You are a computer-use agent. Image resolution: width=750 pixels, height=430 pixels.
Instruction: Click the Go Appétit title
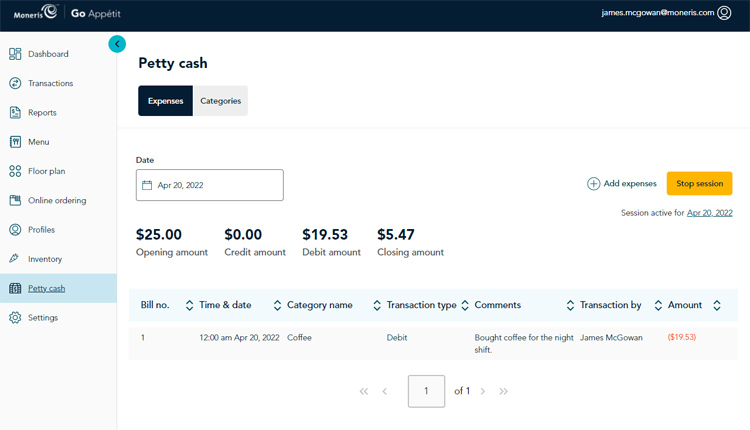point(96,14)
